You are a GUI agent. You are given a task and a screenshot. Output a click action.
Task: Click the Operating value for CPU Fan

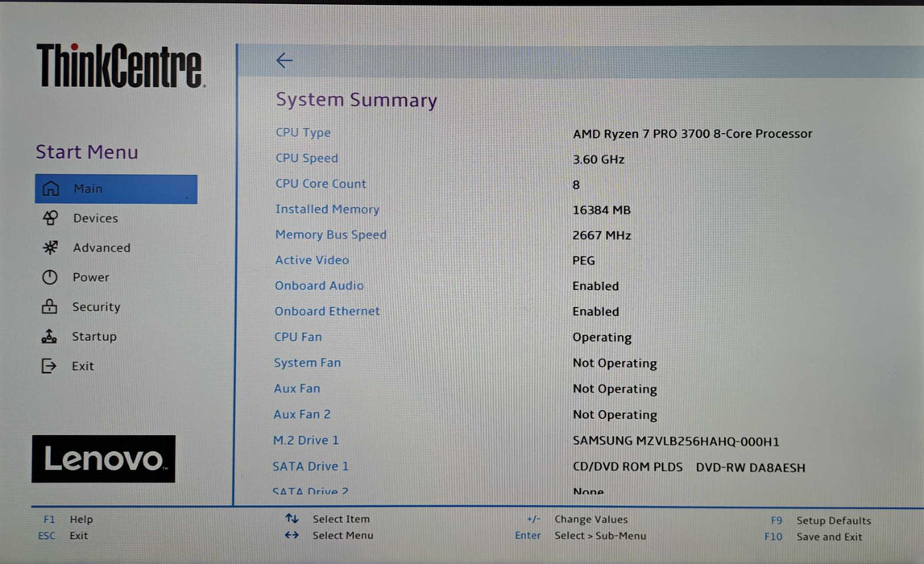602,337
